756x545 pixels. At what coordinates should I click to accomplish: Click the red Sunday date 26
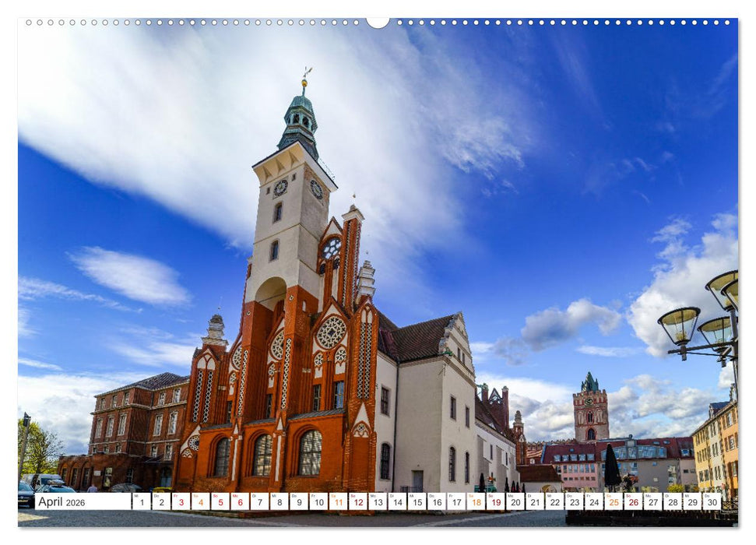(634, 501)
